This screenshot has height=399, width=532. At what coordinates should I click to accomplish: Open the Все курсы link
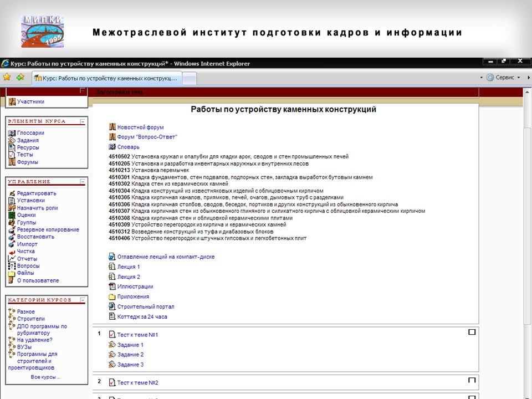(45, 377)
